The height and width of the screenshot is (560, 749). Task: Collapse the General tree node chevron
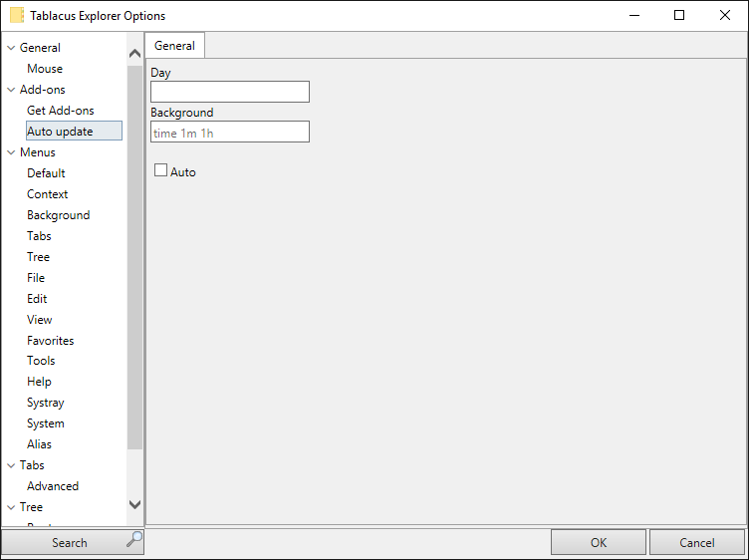pos(11,48)
